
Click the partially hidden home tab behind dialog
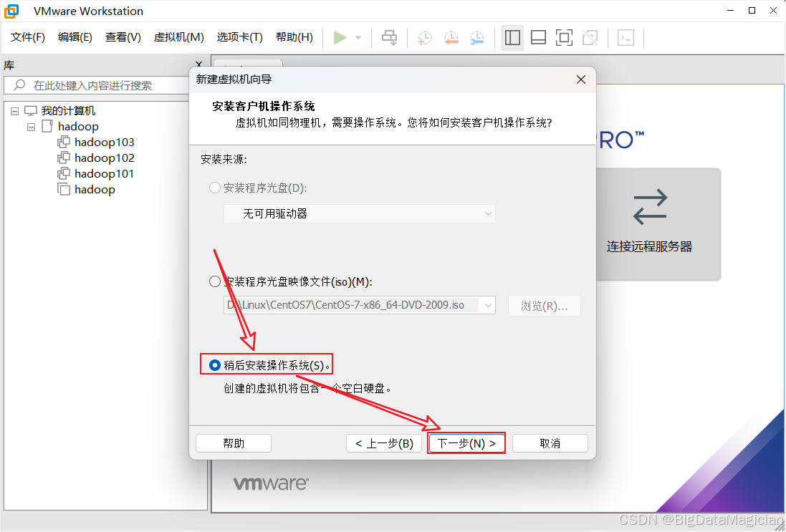248,63
